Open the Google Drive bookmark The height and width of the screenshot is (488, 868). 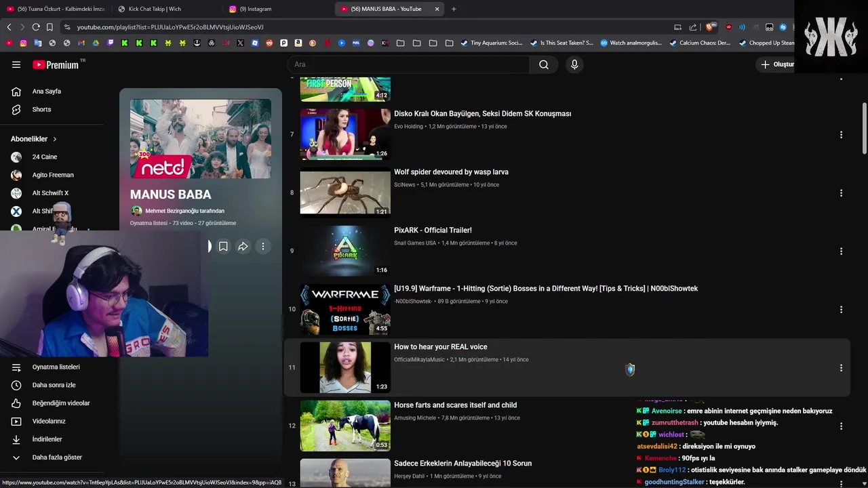pyautogui.click(x=96, y=43)
